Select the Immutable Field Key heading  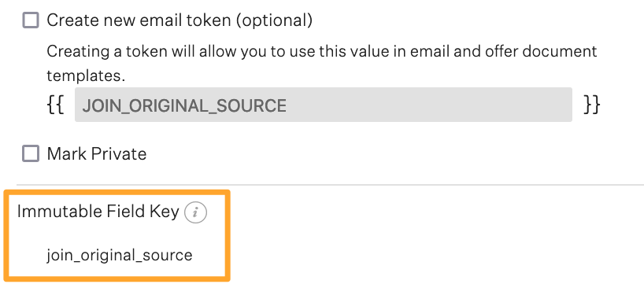click(x=98, y=212)
